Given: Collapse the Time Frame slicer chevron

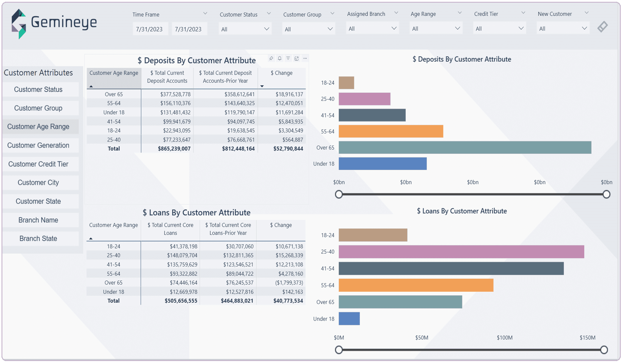Looking at the screenshot, I should pyautogui.click(x=205, y=13).
